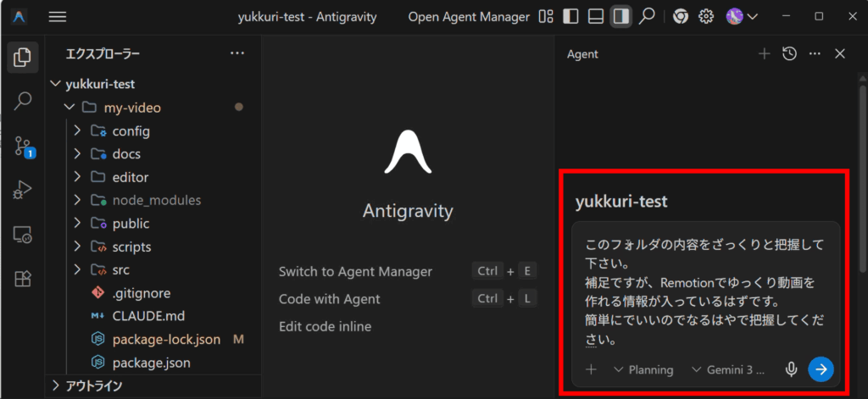
Task: Toggle the bottom panel visibility
Action: click(596, 16)
